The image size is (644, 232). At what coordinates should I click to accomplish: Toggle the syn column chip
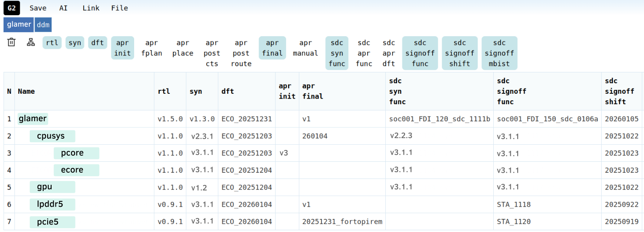click(x=75, y=43)
